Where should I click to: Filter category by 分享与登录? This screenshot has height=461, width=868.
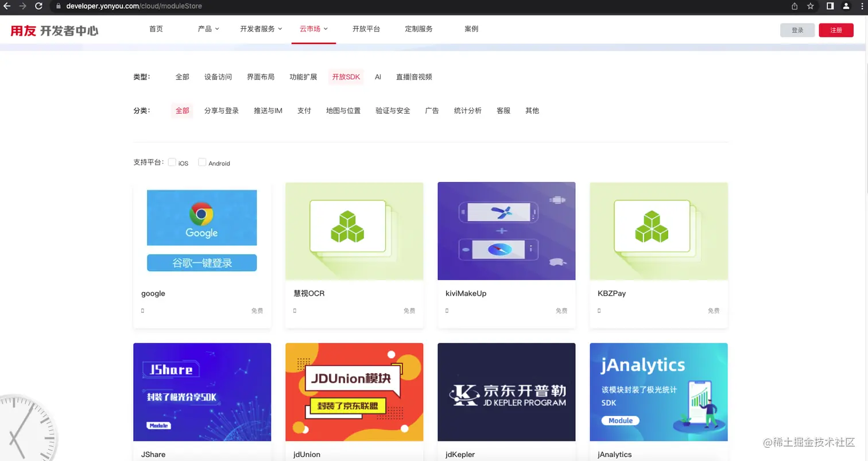click(222, 111)
